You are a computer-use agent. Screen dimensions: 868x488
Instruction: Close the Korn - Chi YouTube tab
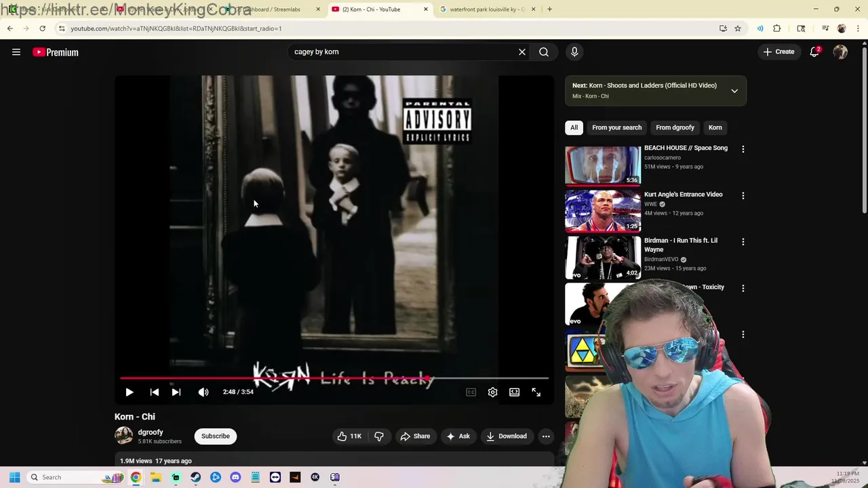[426, 9]
